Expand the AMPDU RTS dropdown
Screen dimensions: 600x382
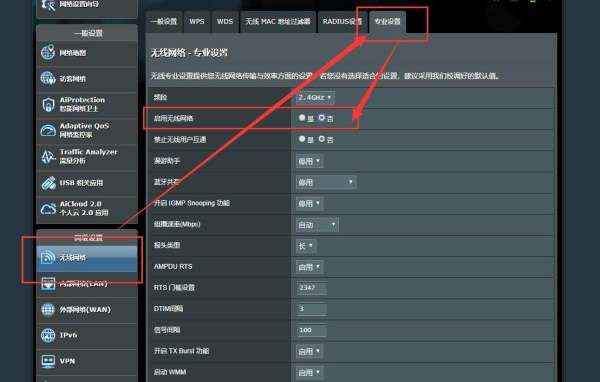coord(310,267)
